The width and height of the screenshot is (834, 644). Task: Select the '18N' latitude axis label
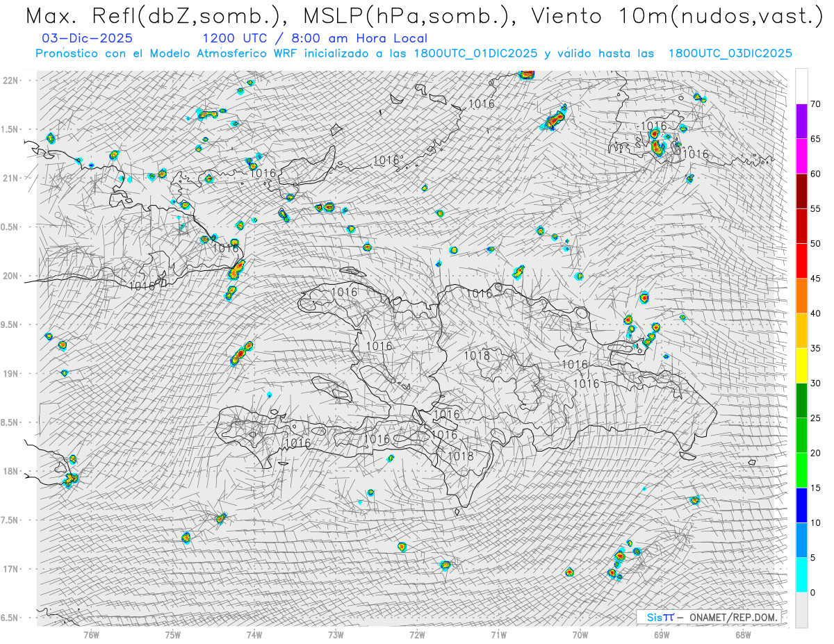(10, 471)
